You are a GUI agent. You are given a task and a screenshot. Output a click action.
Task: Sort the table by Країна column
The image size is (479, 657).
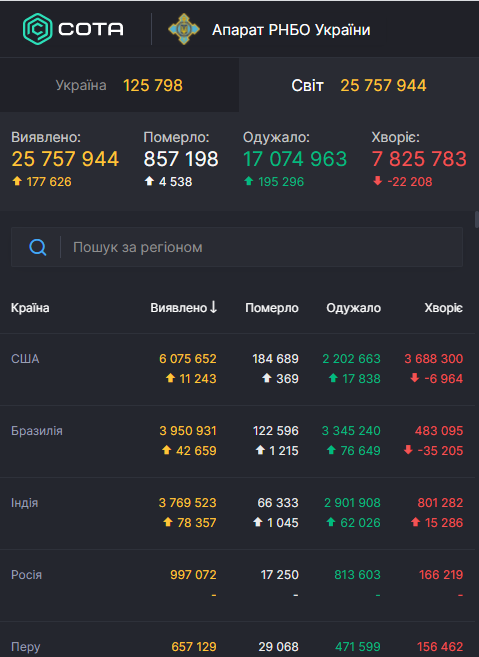point(30,308)
